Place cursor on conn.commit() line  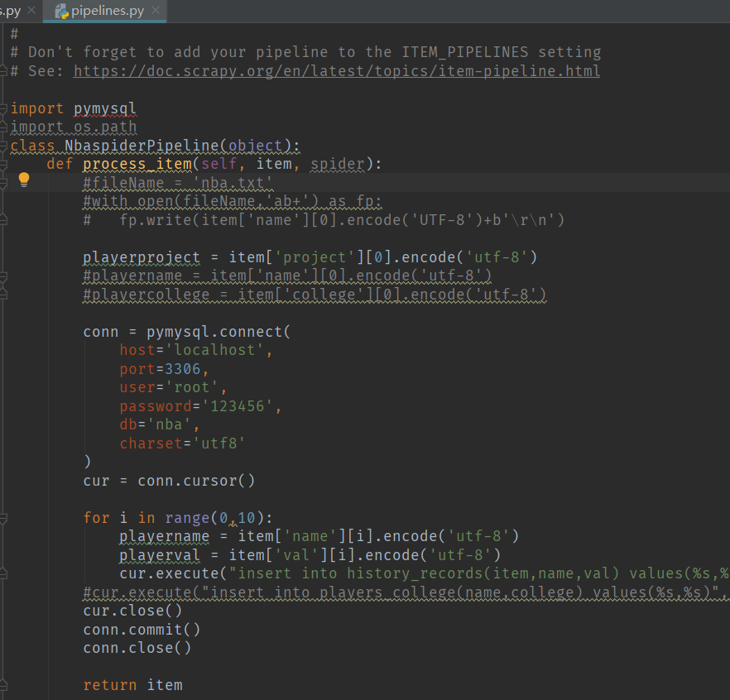tap(142, 629)
